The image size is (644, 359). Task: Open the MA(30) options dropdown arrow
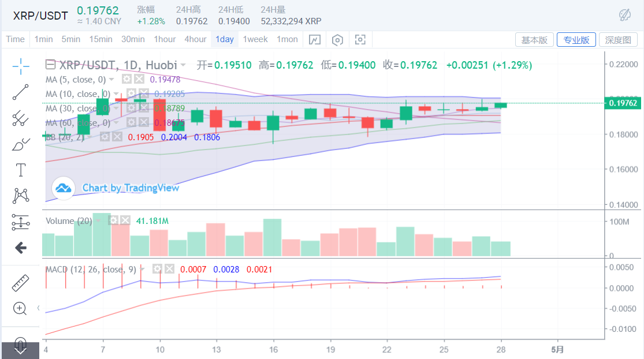tap(115, 109)
